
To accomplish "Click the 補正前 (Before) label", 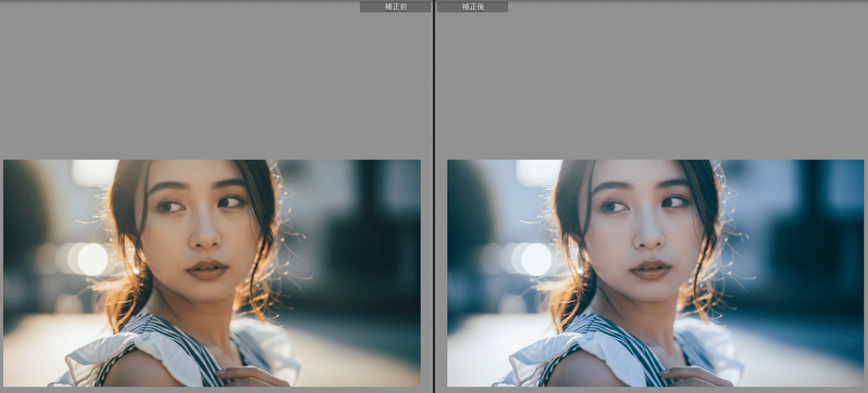I will (395, 7).
